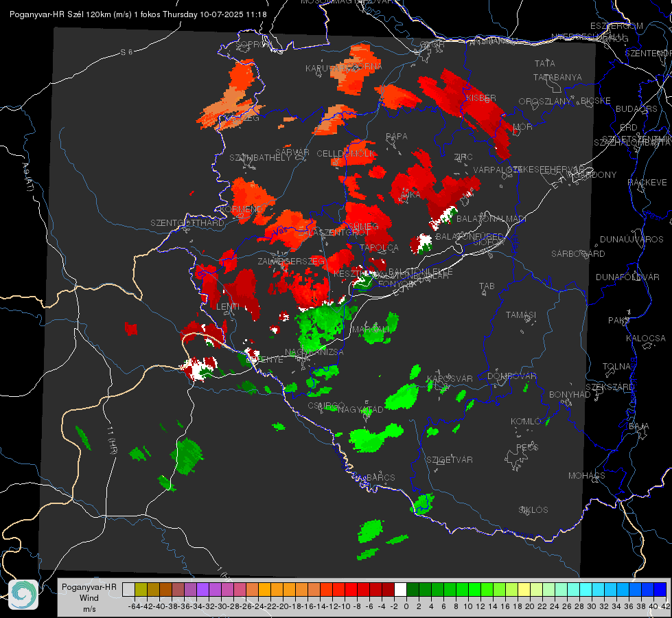Select the BAJA city label

(x=639, y=426)
